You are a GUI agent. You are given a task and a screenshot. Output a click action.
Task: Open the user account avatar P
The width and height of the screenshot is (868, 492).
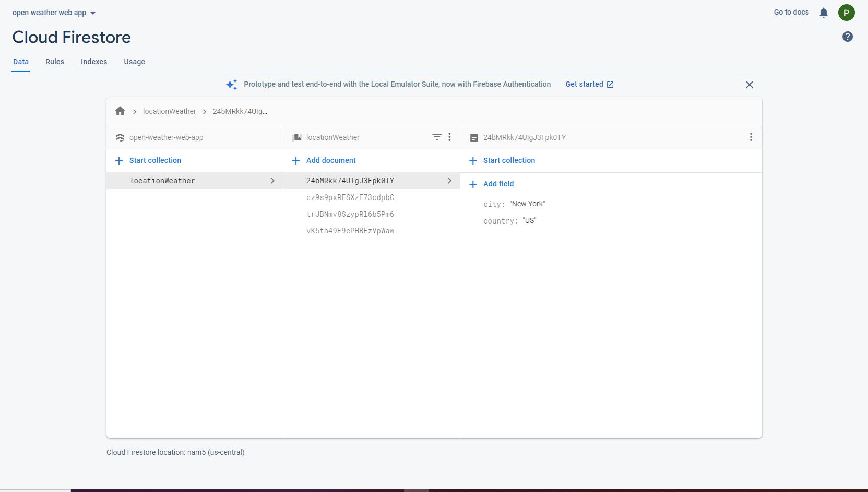coord(846,13)
